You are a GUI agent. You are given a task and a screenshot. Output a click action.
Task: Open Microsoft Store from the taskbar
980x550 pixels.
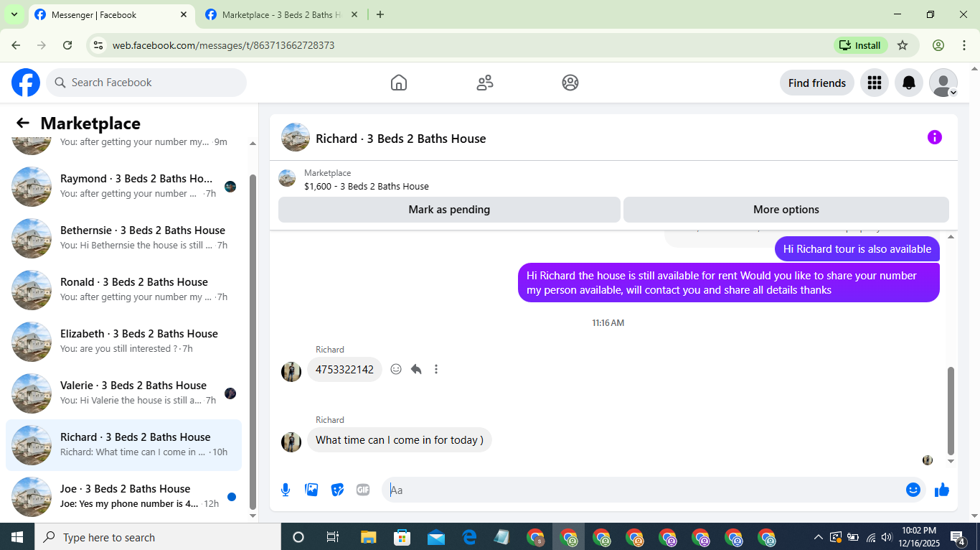[x=402, y=537]
